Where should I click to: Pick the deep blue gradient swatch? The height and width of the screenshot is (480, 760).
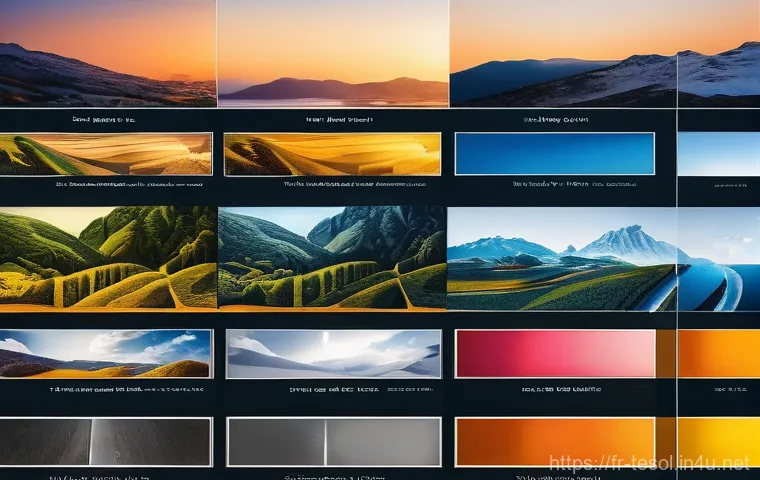[x=555, y=154]
